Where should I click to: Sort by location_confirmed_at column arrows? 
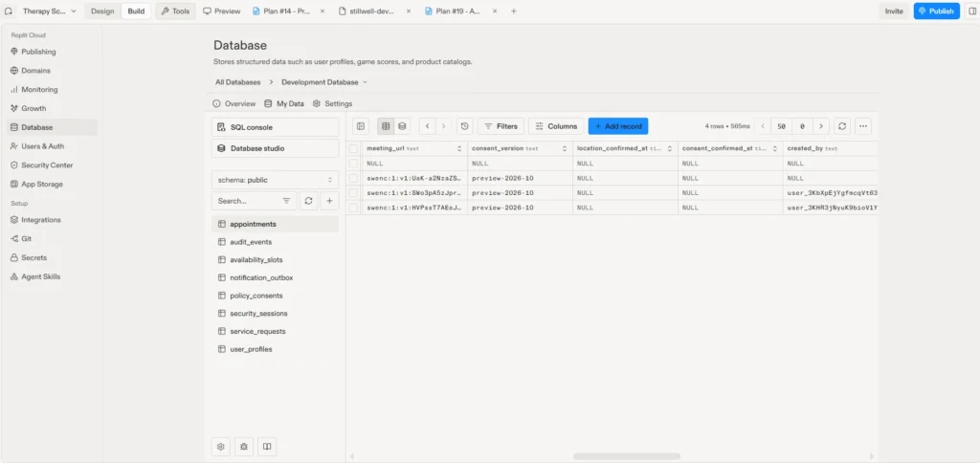[669, 148]
